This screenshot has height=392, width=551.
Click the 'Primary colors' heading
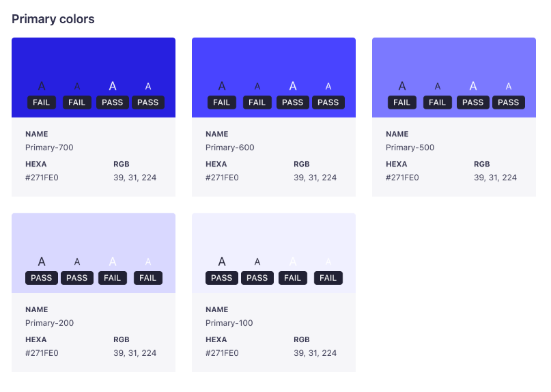[53, 19]
